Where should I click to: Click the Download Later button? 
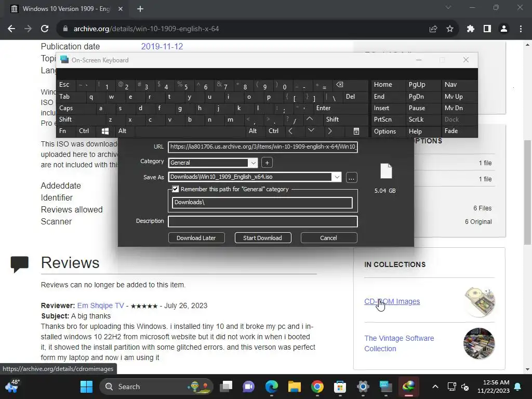coord(196,238)
